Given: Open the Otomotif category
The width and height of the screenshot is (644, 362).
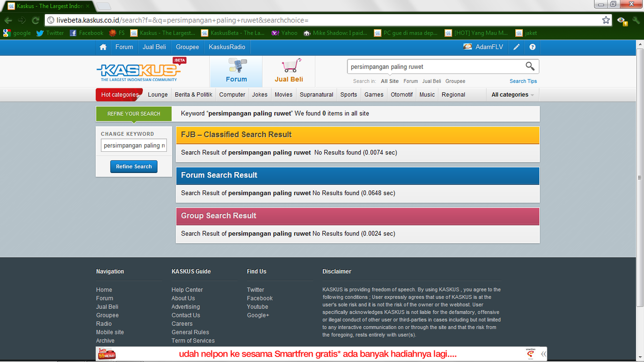Looking at the screenshot, I should click(x=401, y=95).
